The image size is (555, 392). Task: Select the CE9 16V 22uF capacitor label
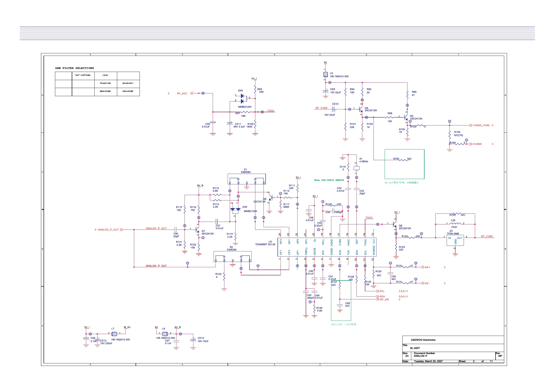pyautogui.click(x=336, y=91)
